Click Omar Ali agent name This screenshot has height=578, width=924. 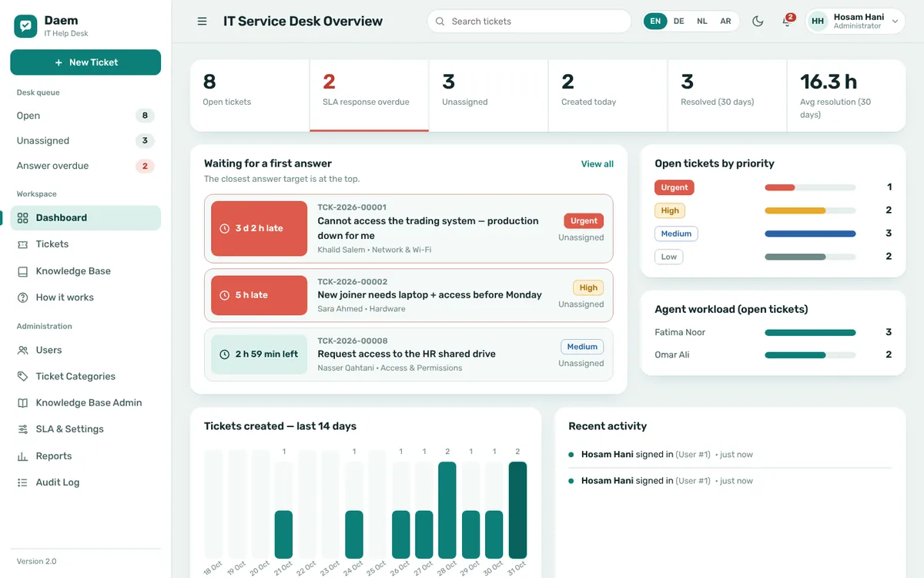pyautogui.click(x=671, y=355)
